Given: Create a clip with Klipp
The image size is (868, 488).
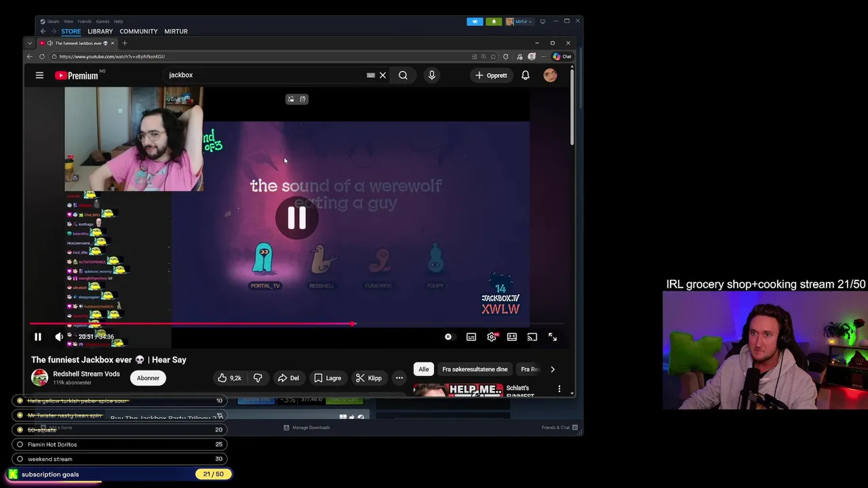Looking at the screenshot, I should 369,378.
